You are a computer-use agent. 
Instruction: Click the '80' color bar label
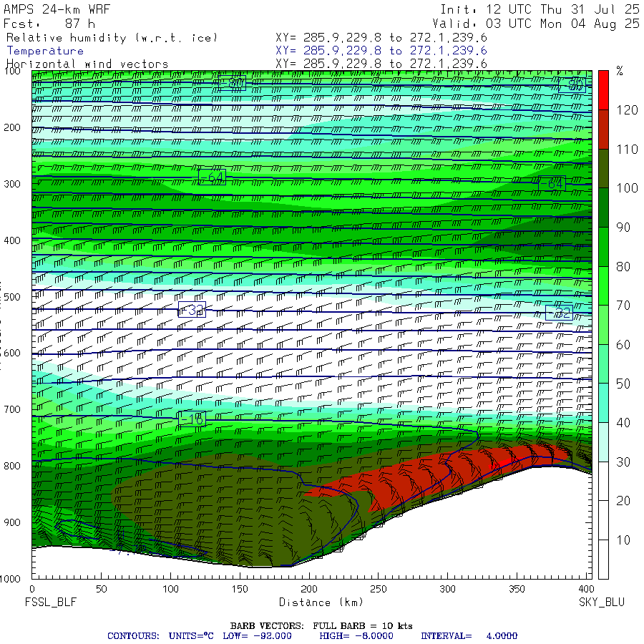[x=623, y=267]
